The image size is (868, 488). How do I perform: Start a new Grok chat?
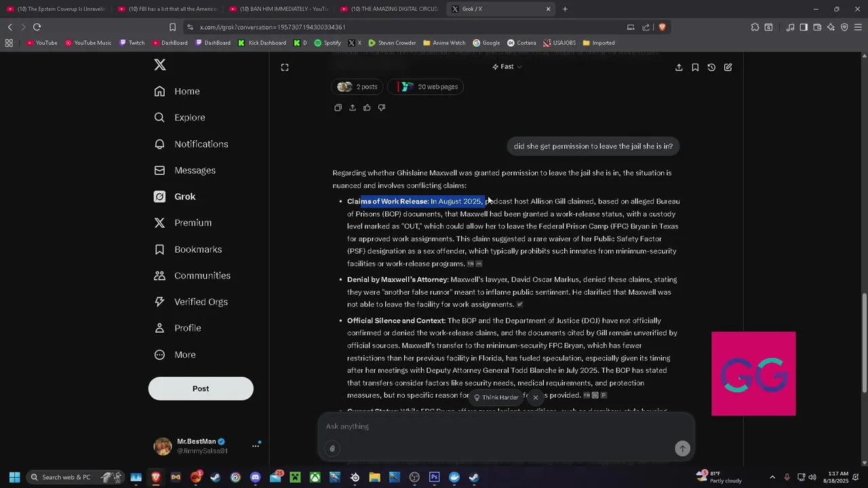click(x=728, y=67)
